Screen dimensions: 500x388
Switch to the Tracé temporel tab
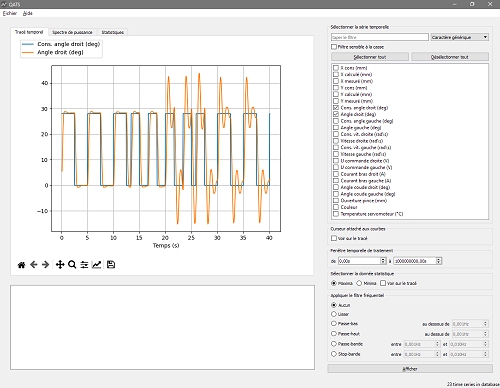[29, 32]
